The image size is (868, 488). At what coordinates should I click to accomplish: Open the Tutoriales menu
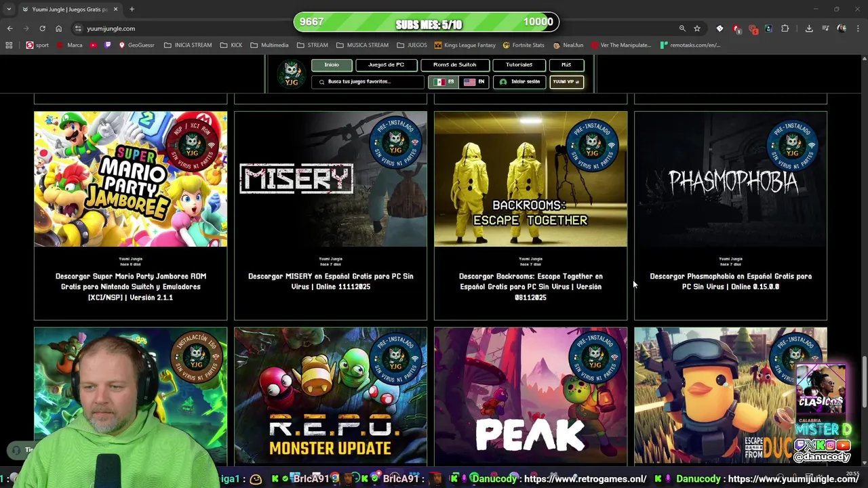(519, 65)
